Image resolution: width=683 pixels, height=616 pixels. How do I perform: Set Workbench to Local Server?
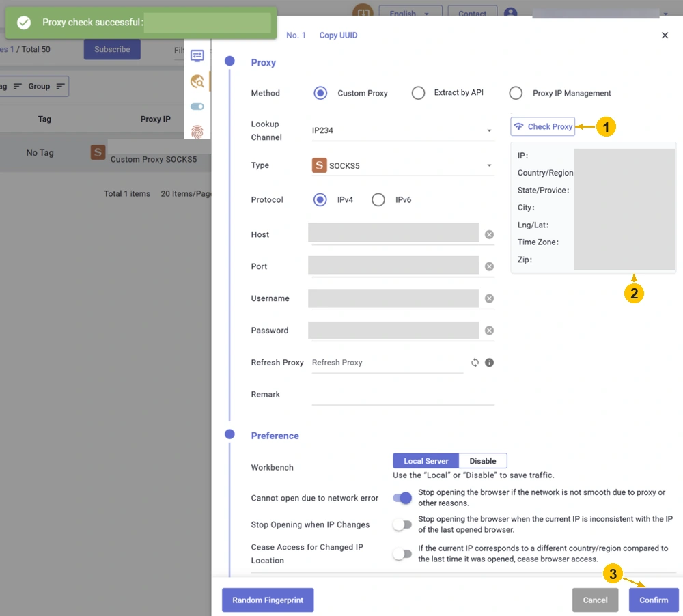(426, 461)
